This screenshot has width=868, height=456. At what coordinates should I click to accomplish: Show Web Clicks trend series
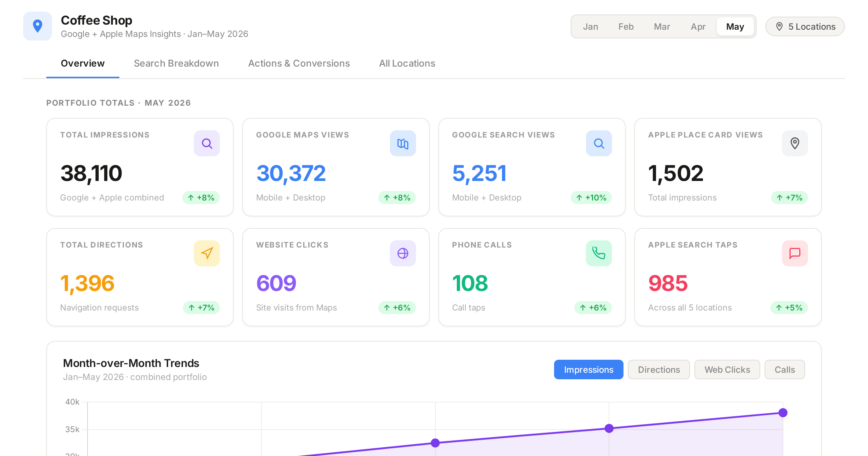point(727,370)
